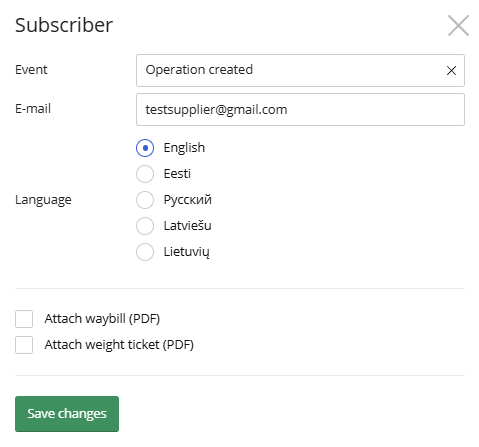Click the E-mail input field
This screenshot has width=479, height=447.
coord(300,109)
